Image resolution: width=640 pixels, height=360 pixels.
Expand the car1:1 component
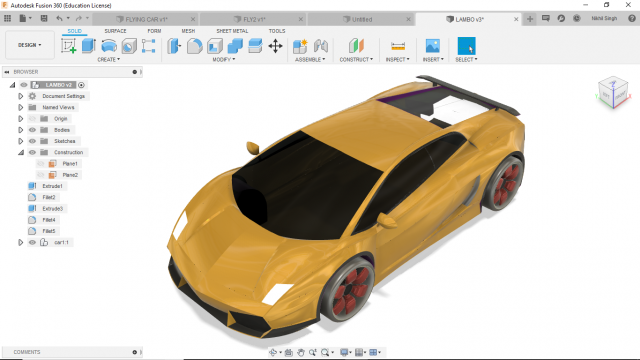pos(20,242)
